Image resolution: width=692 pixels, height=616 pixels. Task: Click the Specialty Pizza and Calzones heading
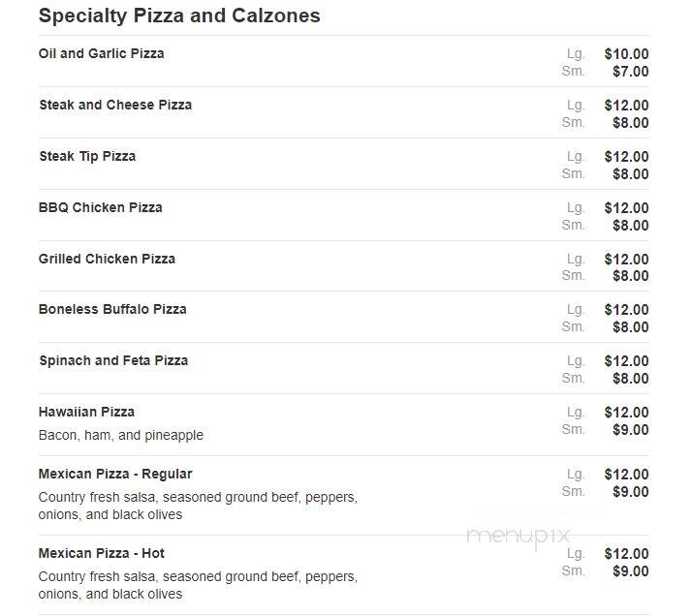point(179,15)
